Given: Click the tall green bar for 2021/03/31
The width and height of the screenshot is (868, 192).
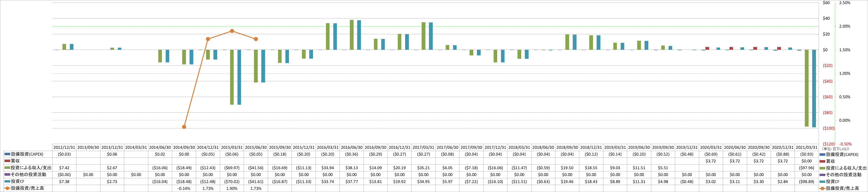Looking at the screenshot, I should coord(807,88).
